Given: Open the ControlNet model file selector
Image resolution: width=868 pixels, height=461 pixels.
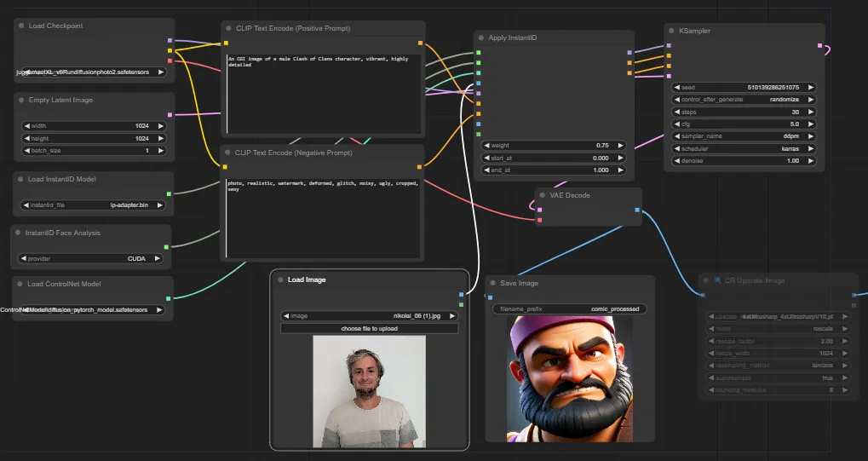Looking at the screenshot, I should pyautogui.click(x=93, y=309).
